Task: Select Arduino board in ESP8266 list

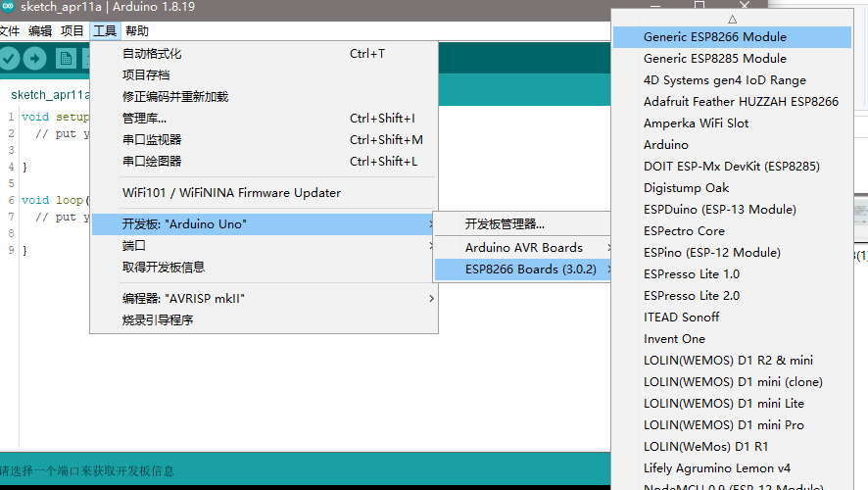Action: pyautogui.click(x=732, y=145)
